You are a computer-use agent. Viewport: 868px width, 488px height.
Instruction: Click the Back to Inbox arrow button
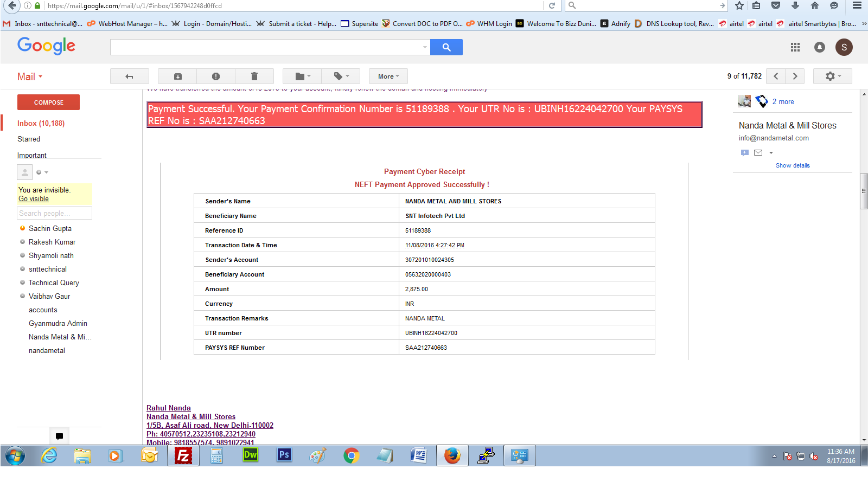point(129,76)
